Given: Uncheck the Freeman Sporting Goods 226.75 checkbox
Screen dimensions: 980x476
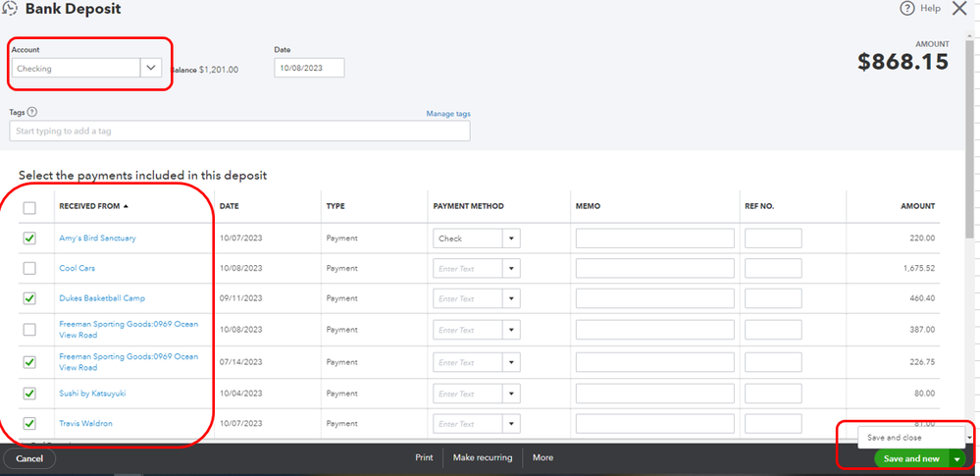Looking at the screenshot, I should pyautogui.click(x=29, y=362).
